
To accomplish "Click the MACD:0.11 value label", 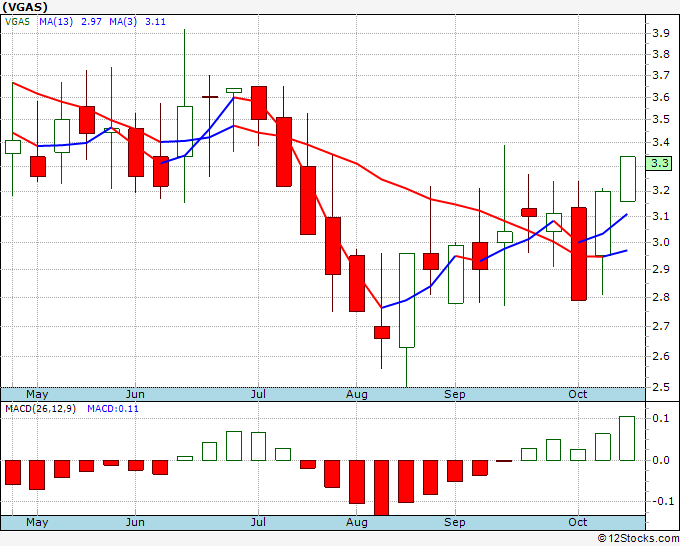I will (x=113, y=409).
